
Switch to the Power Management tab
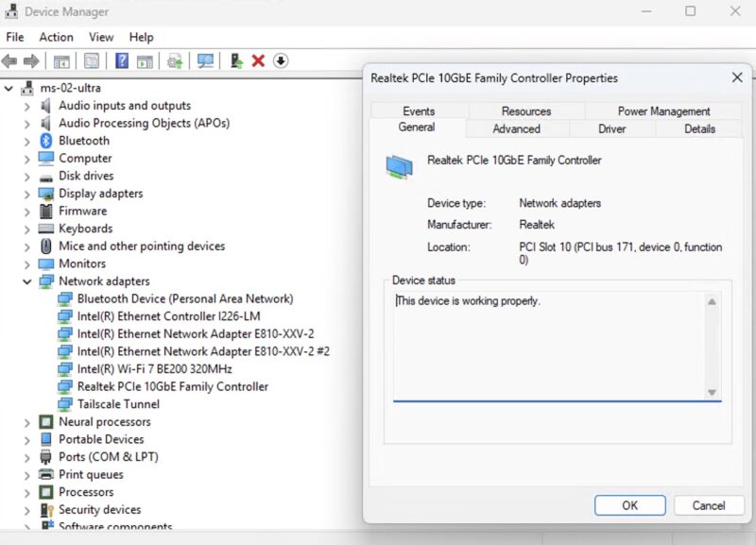(663, 111)
